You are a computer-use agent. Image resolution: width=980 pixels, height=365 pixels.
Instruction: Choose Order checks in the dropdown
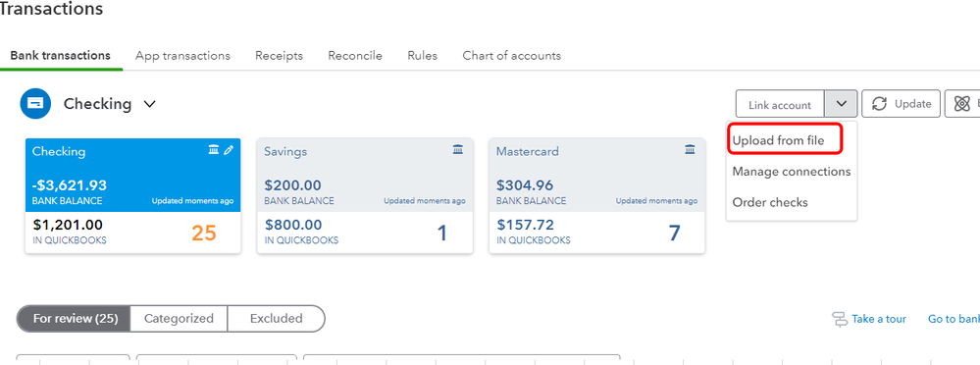click(770, 202)
